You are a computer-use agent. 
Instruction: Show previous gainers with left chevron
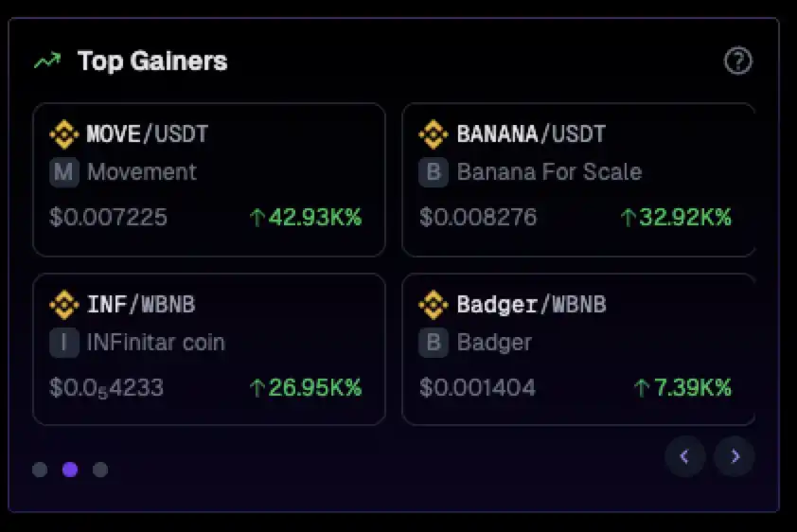pyautogui.click(x=685, y=457)
